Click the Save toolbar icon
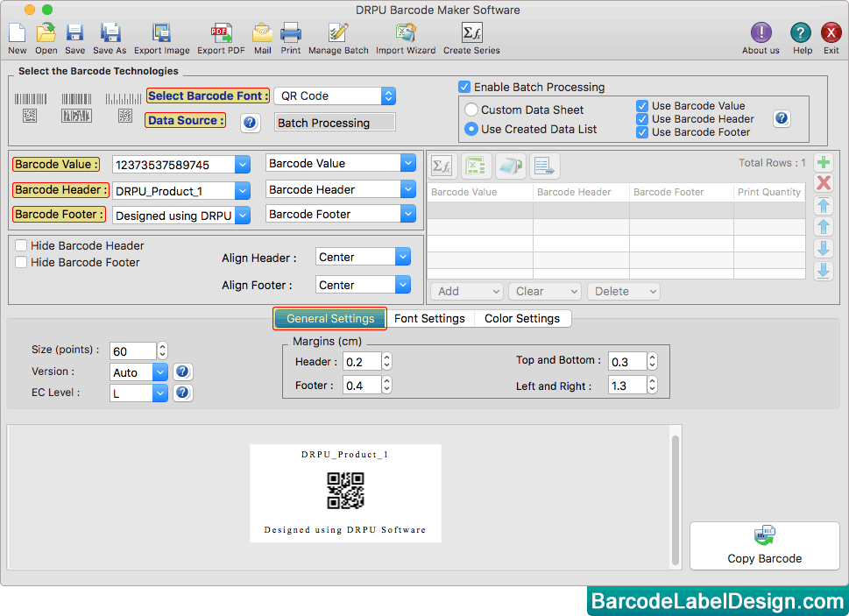Viewport: 849px width, 616px height. tap(74, 33)
